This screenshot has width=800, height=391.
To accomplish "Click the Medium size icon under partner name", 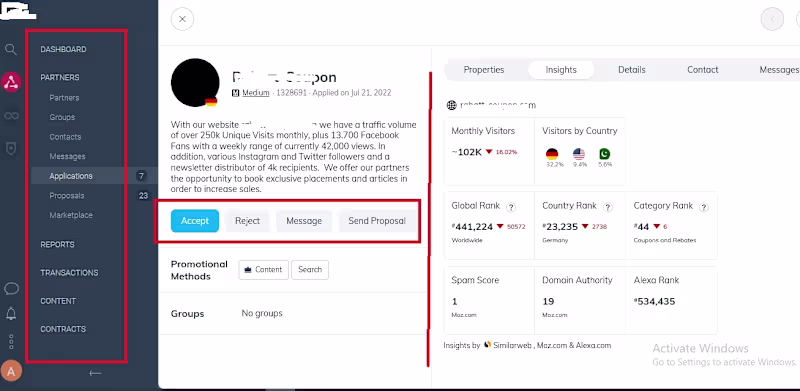I will [236, 93].
